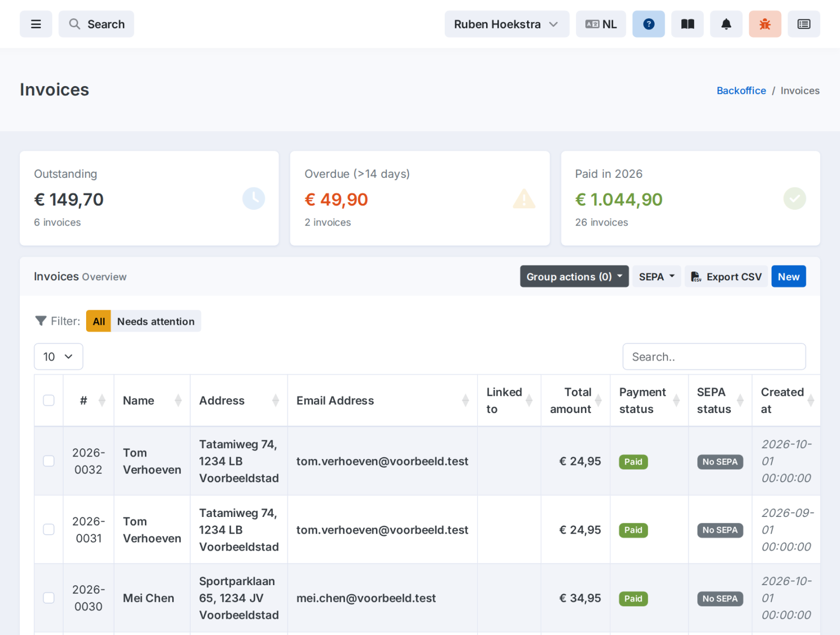Open Ruben Hoekstra user dropdown
The image size is (840, 635).
507,24
